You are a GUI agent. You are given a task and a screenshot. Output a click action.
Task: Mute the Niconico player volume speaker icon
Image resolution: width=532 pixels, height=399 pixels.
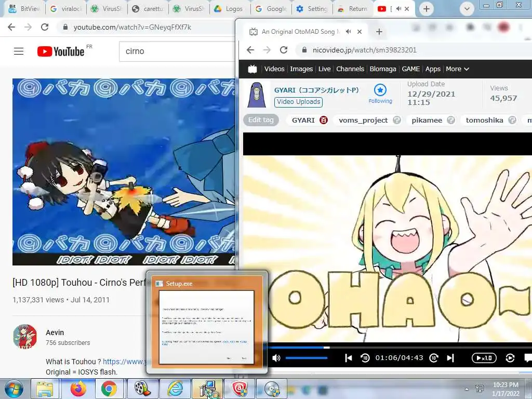pos(276,358)
